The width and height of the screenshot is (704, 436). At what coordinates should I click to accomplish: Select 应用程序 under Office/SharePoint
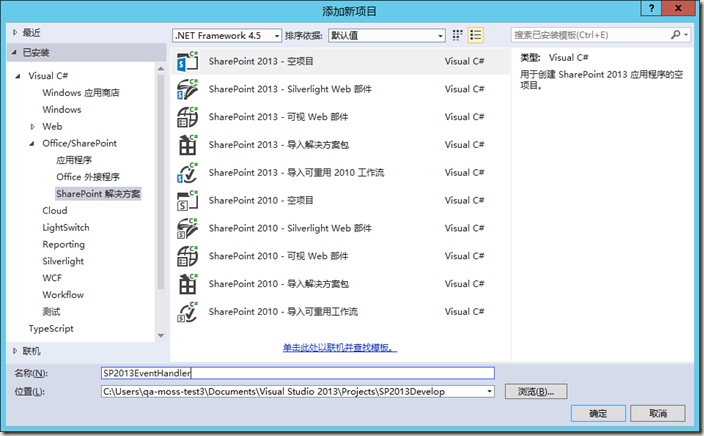click(74, 160)
